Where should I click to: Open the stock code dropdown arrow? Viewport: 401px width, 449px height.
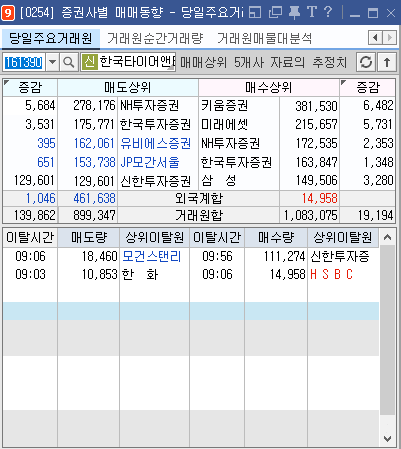tap(52, 62)
